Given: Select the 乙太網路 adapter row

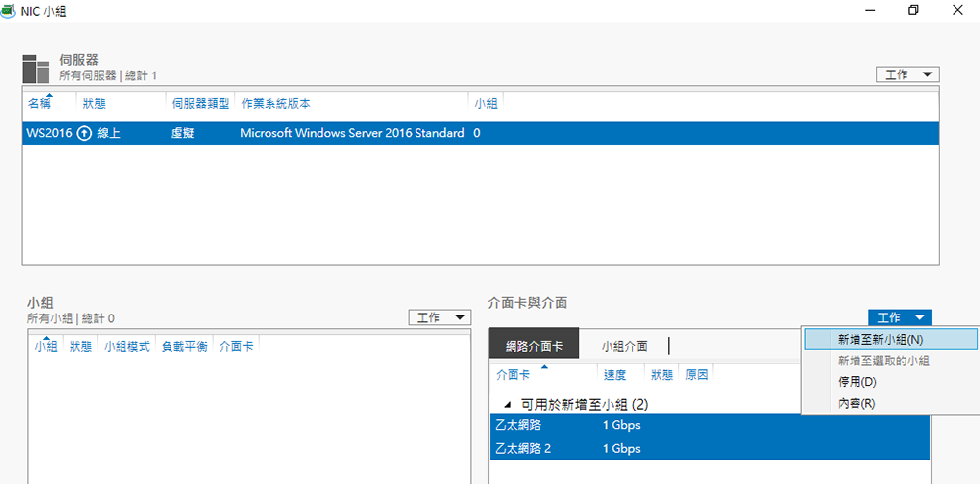Looking at the screenshot, I should click(x=710, y=426).
